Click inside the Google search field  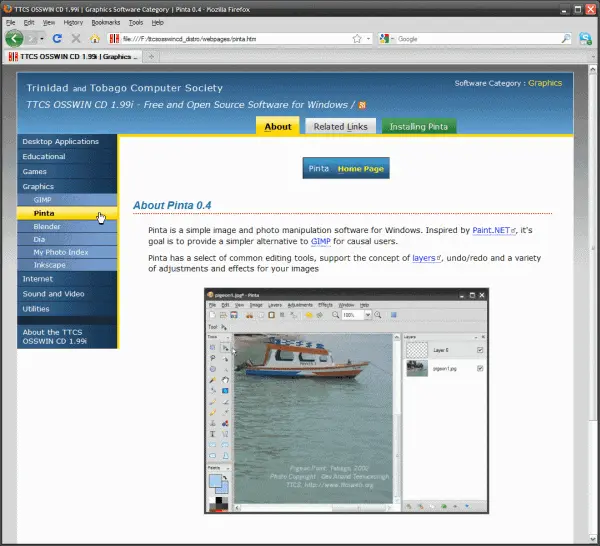[475, 39]
